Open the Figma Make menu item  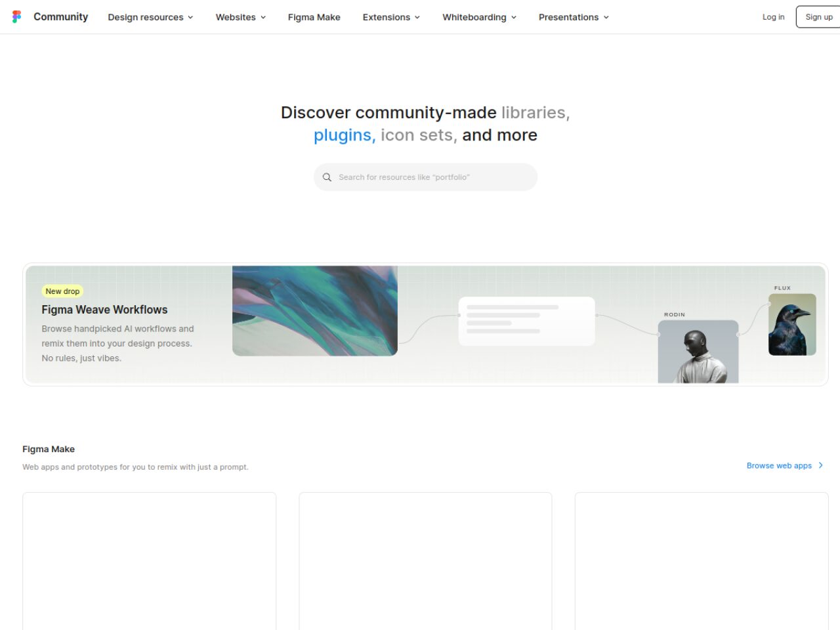click(x=314, y=17)
